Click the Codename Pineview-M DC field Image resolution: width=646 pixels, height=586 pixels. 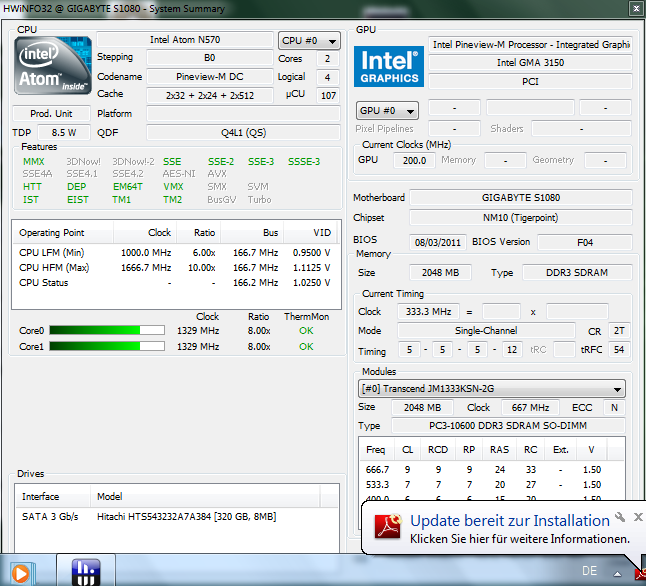click(210, 77)
